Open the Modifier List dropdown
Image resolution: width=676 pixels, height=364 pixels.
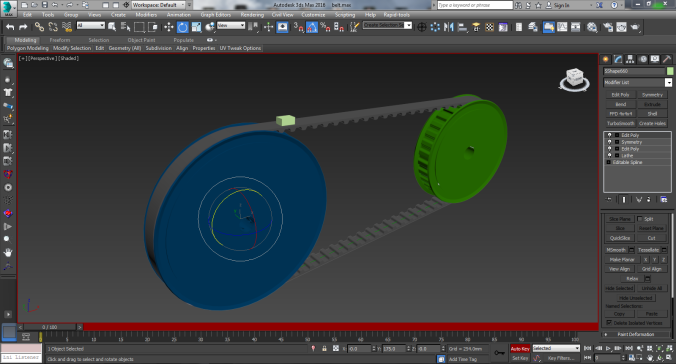(638, 82)
